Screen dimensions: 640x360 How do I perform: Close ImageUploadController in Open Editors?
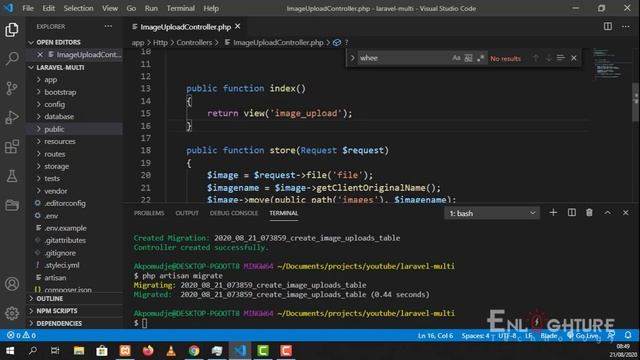[x=40, y=54]
